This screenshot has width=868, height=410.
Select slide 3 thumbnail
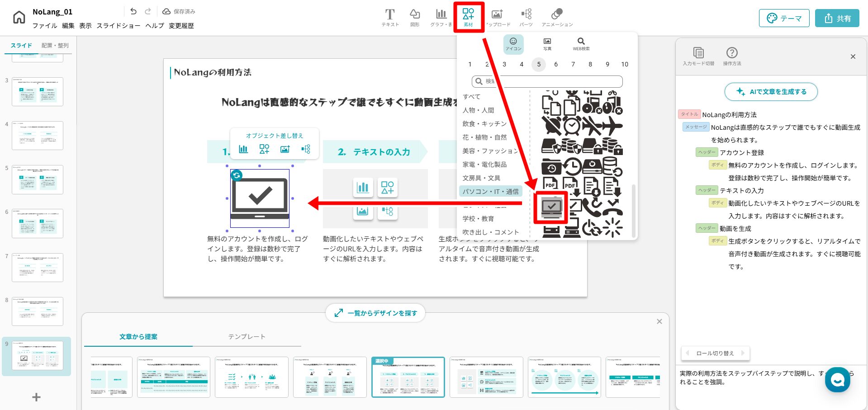tap(38, 92)
